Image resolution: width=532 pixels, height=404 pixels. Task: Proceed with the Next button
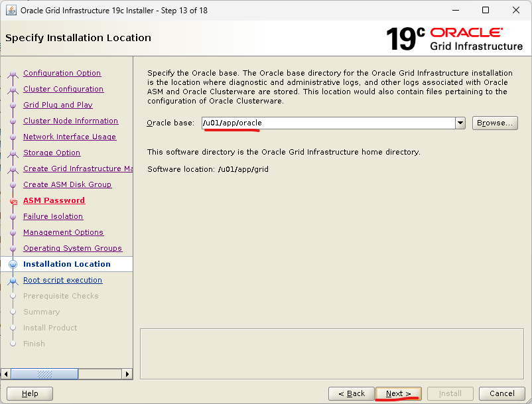click(398, 393)
